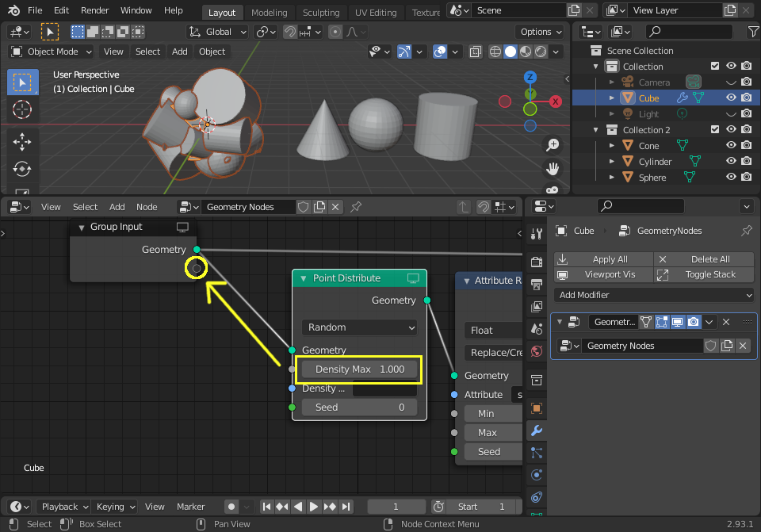Open the node editor Add menu
This screenshot has width=761, height=532.
coord(117,207)
